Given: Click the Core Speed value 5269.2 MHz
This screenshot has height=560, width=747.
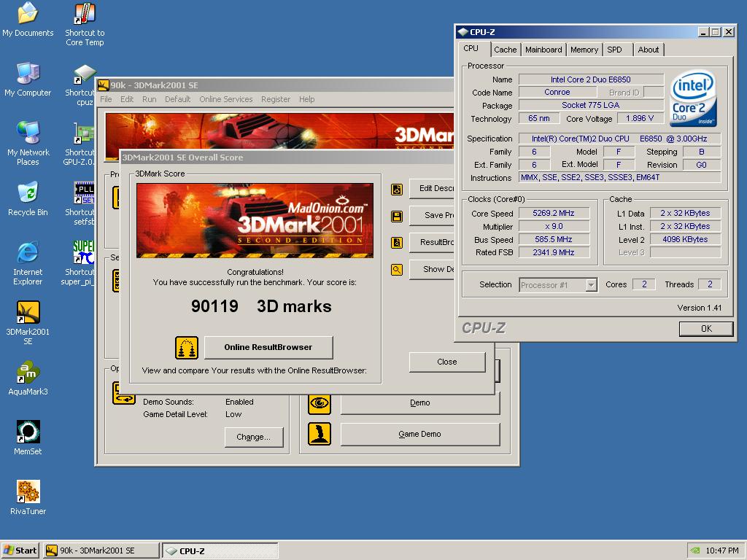Looking at the screenshot, I should tap(554, 214).
